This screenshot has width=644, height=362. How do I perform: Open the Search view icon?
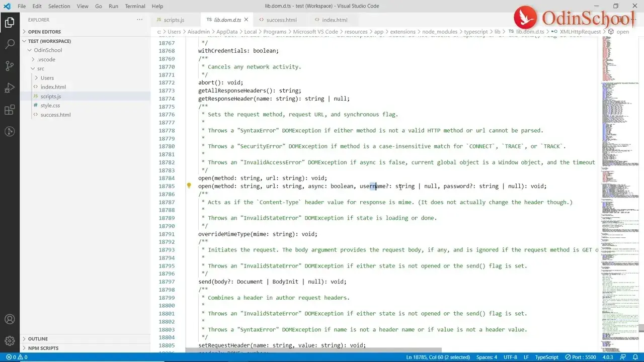(10, 44)
